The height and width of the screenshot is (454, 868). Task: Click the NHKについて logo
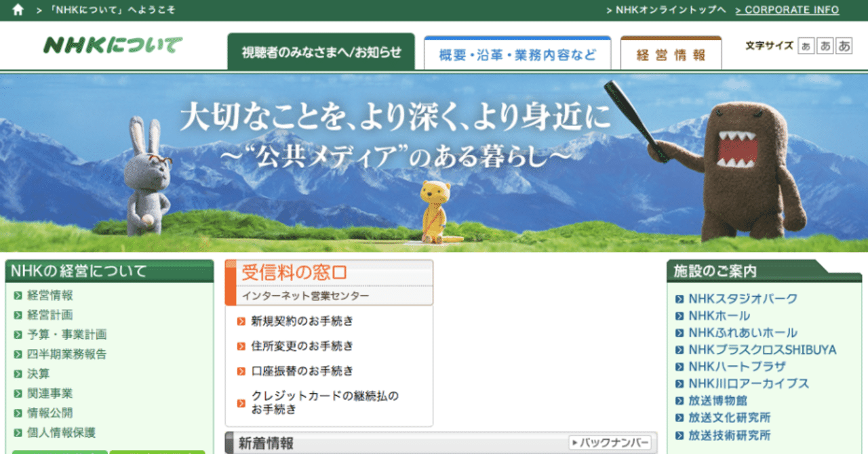pyautogui.click(x=113, y=45)
